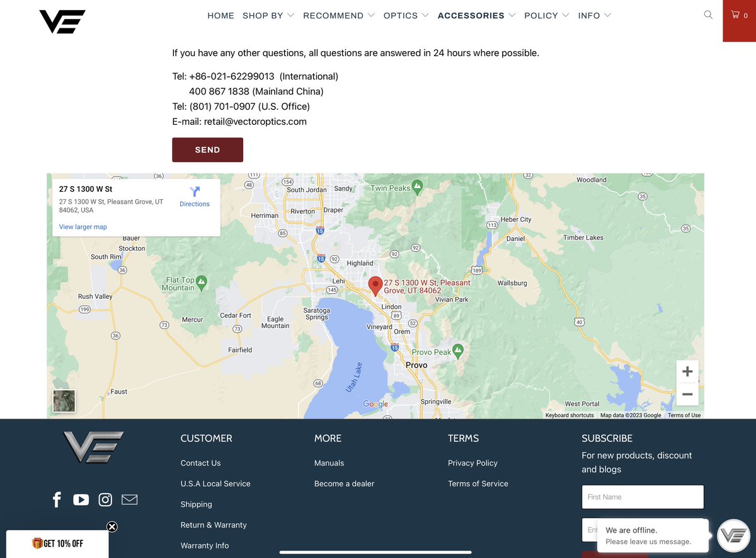Image resolution: width=756 pixels, height=558 pixels.
Task: Click the We are offline chat message
Action: 653,535
